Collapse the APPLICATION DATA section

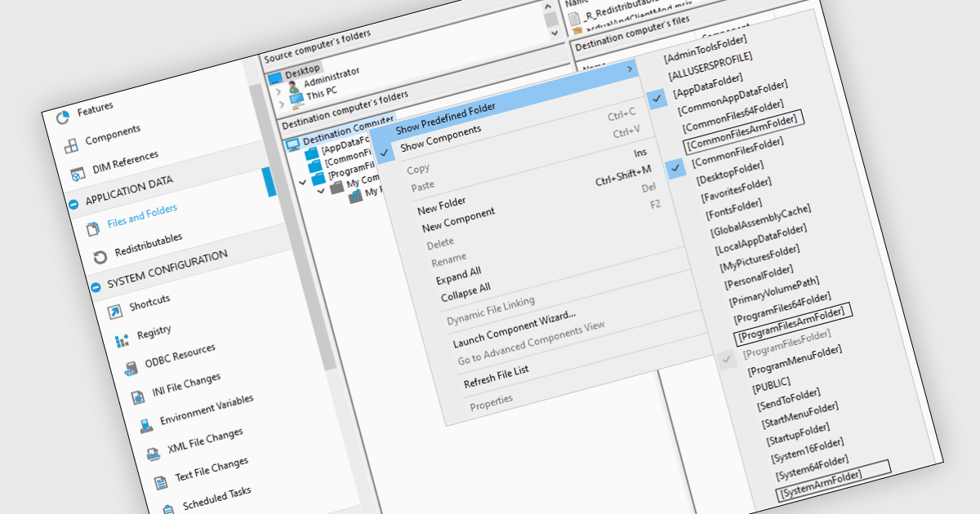pyautogui.click(x=73, y=204)
